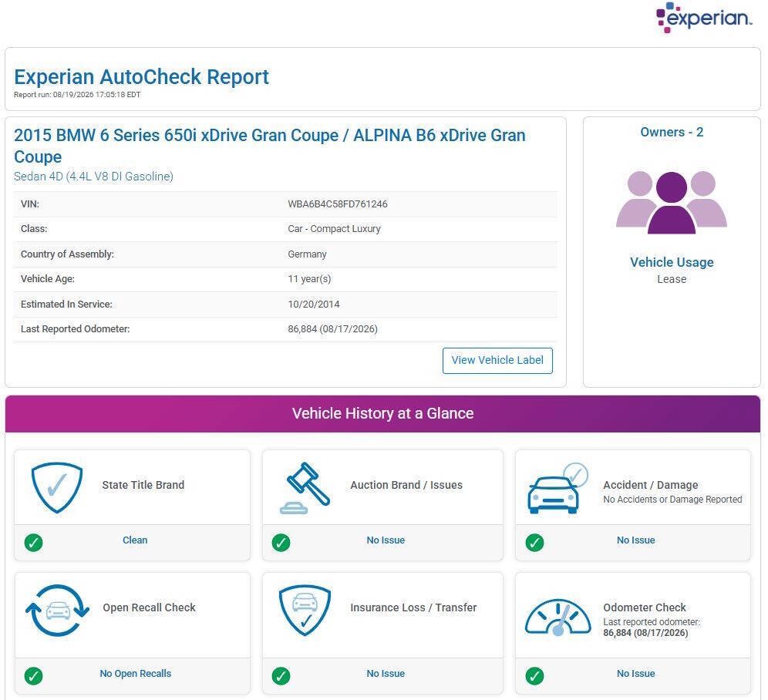Click green checkmark in Odometer Check card

[x=534, y=675]
